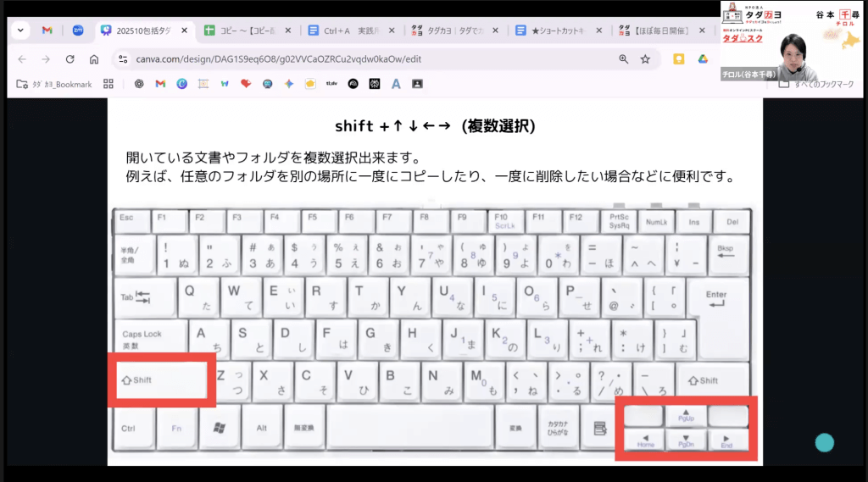
Task: Click the Home icon in browser toolbar
Action: coord(94,59)
